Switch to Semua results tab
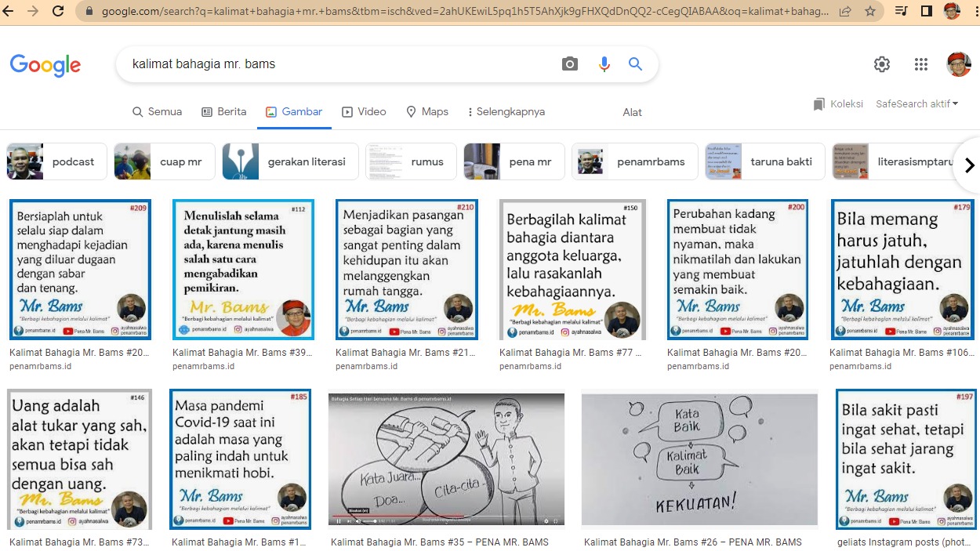The height and width of the screenshot is (551, 980). (x=157, y=111)
